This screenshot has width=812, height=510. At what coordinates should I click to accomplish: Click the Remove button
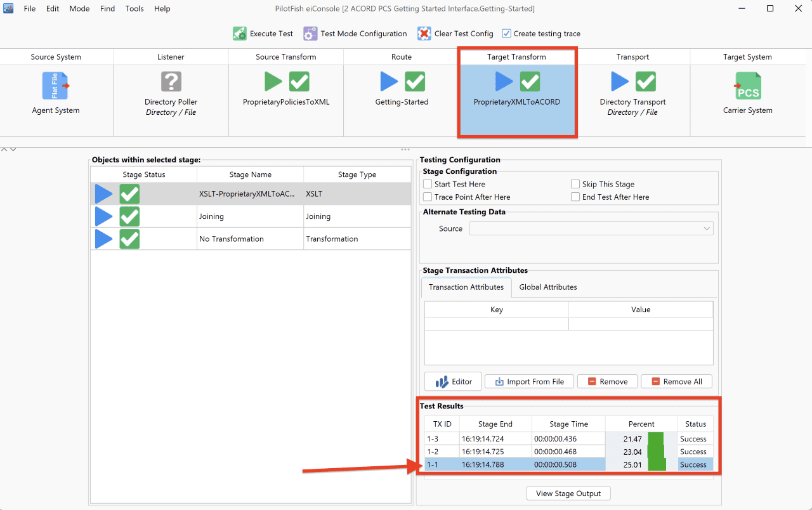tap(607, 381)
